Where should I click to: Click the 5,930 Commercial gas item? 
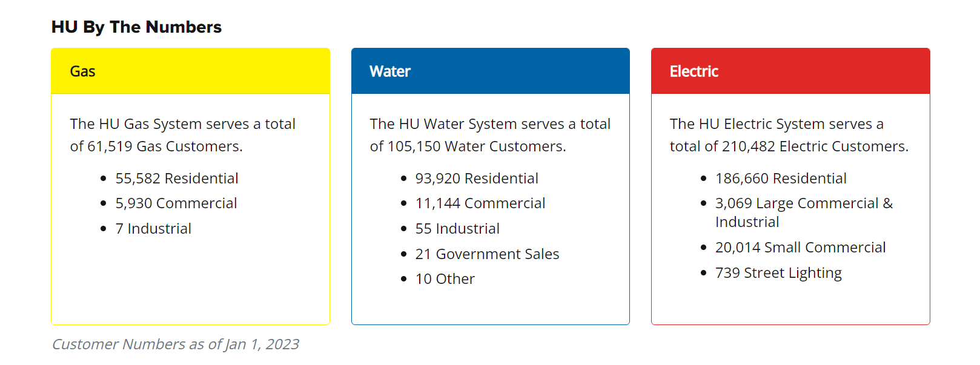coord(176,203)
